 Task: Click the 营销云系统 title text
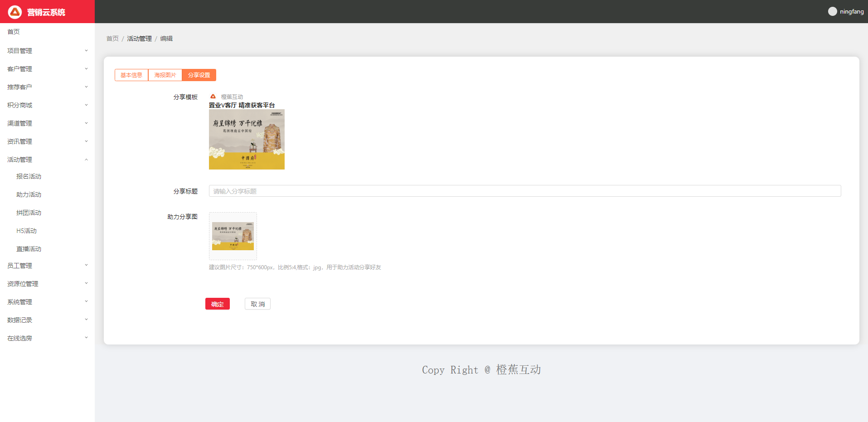pyautogui.click(x=46, y=12)
